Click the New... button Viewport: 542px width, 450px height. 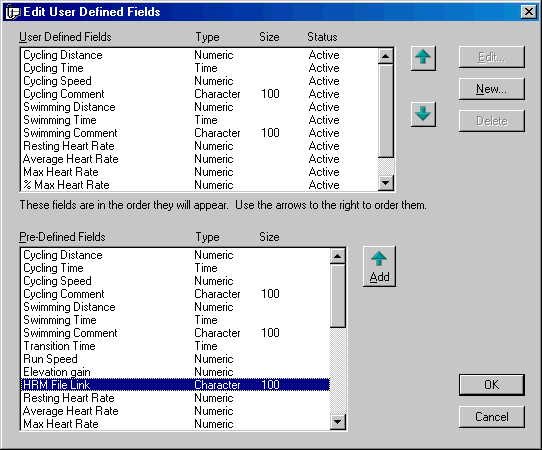click(492, 89)
